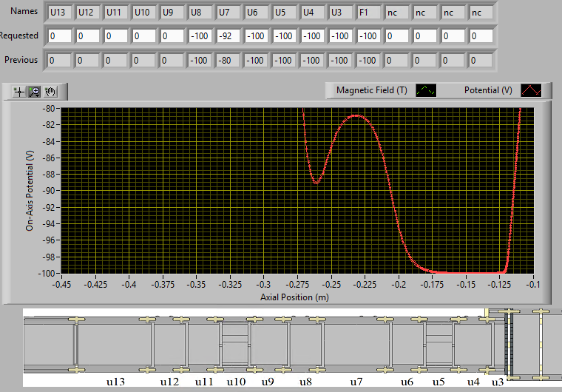Click the u5 electrode label in diagram

click(x=439, y=382)
